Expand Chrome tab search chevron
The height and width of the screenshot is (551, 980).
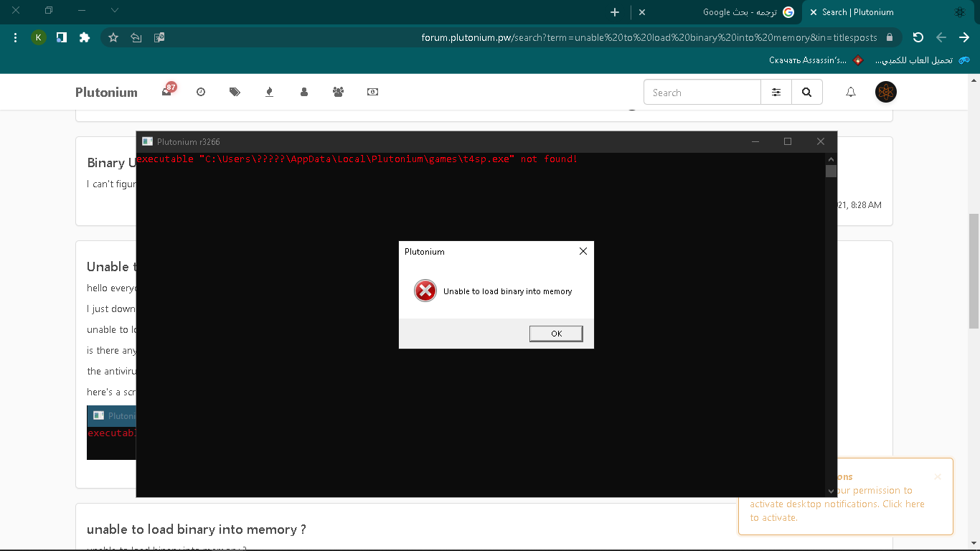click(x=115, y=11)
